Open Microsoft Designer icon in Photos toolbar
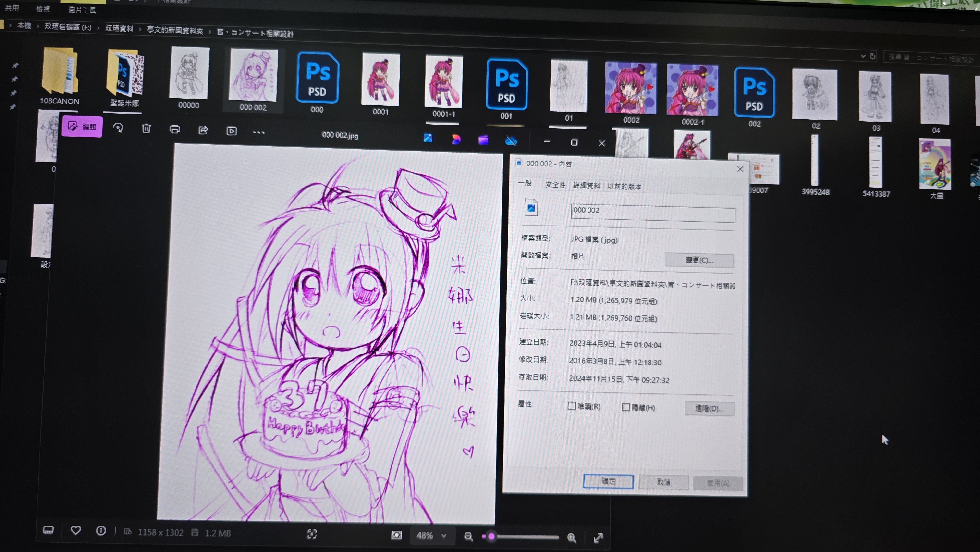The image size is (980, 552). pyautogui.click(x=456, y=139)
